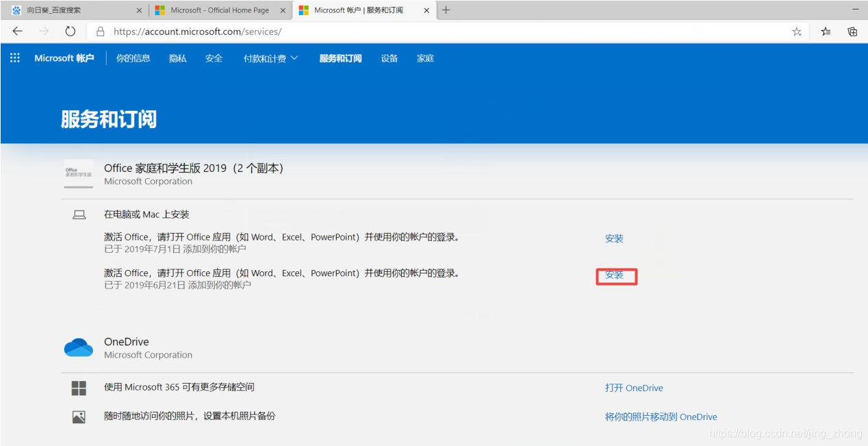The height and width of the screenshot is (446, 868).
Task: Open the collections icon in the toolbar
Action: (x=852, y=32)
